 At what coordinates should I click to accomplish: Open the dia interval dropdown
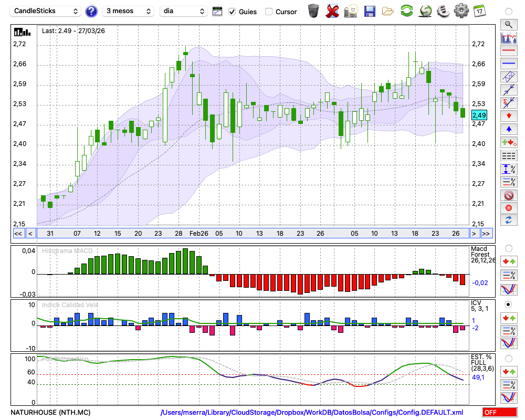coord(183,11)
